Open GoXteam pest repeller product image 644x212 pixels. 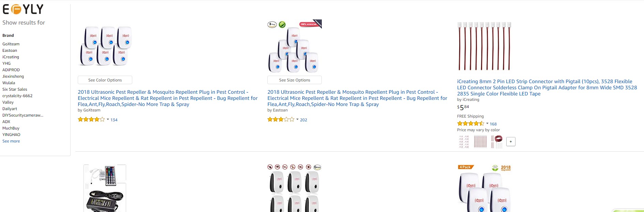[x=105, y=46]
